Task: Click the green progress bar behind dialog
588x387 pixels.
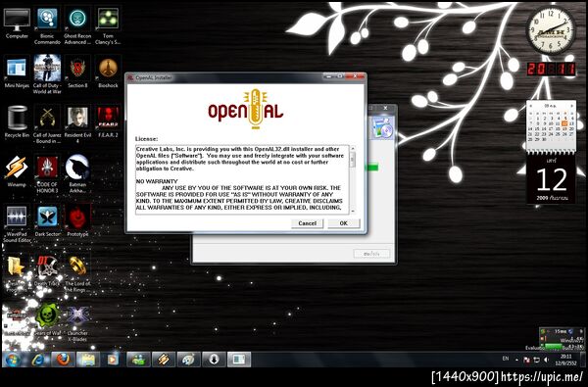Action: pos(372,168)
